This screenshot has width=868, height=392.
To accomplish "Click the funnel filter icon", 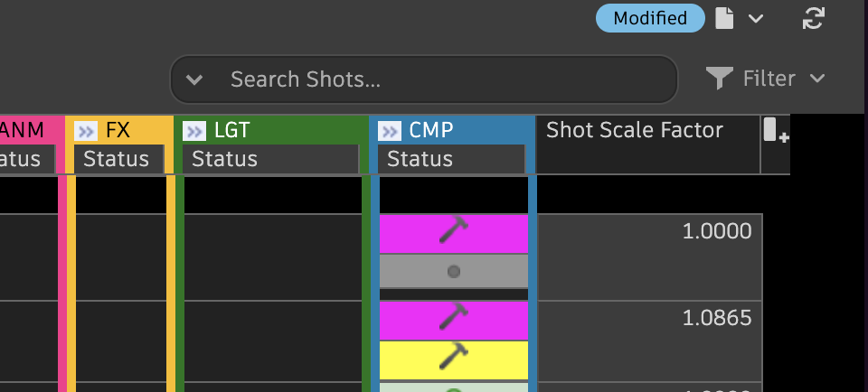I will coord(719,79).
